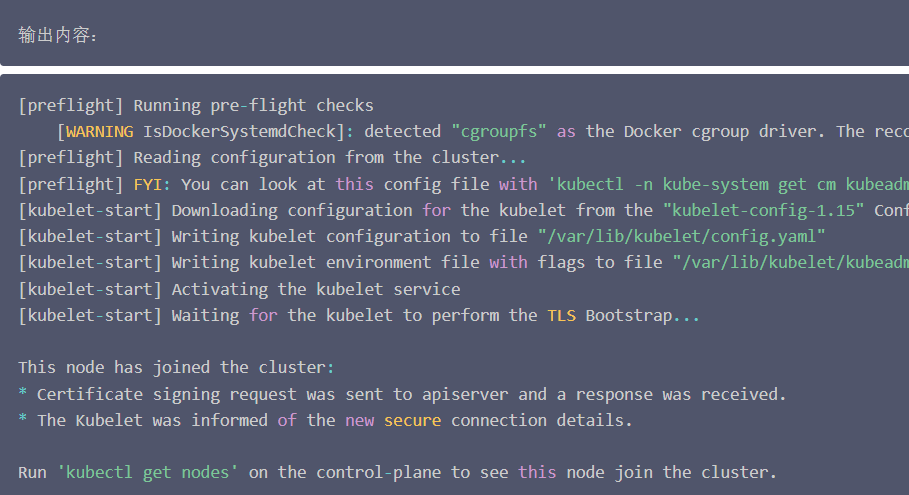Image resolution: width=909 pixels, height=495 pixels.
Task: Click the "kubelet-config-1.15" string
Action: 763,210
